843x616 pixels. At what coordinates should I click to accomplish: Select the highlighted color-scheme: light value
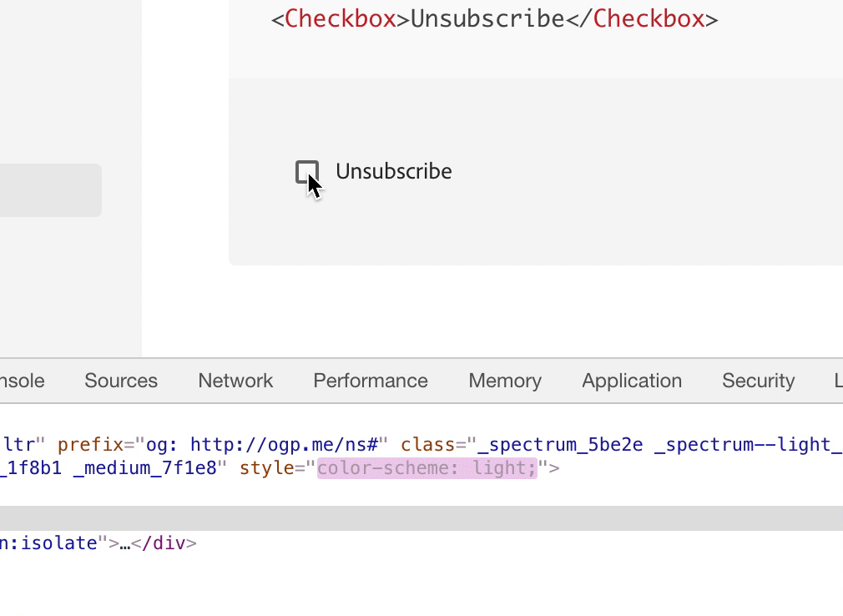(x=427, y=468)
